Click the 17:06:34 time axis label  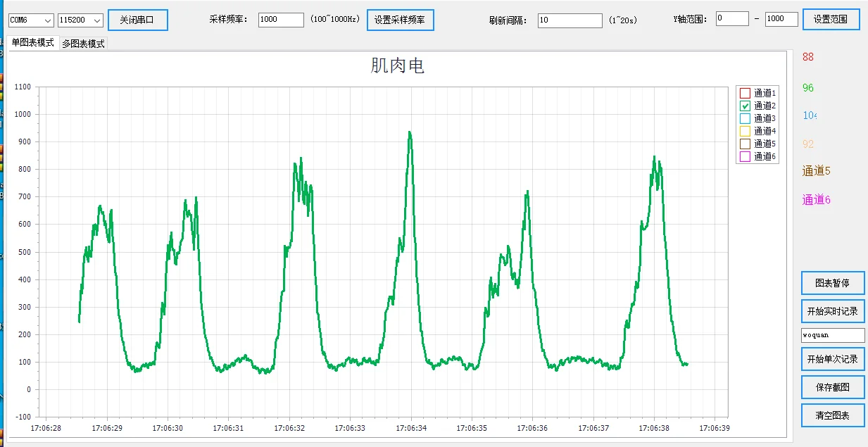[410, 427]
